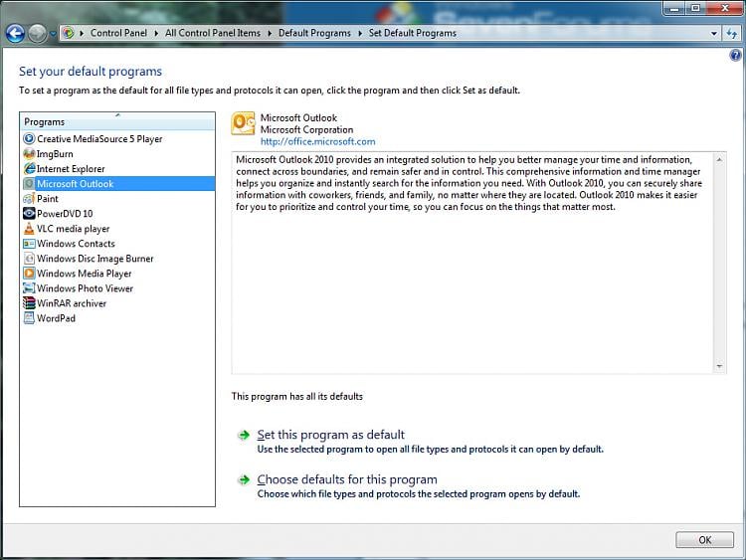Click the WordPad document icon
746x560 pixels.
pos(29,318)
